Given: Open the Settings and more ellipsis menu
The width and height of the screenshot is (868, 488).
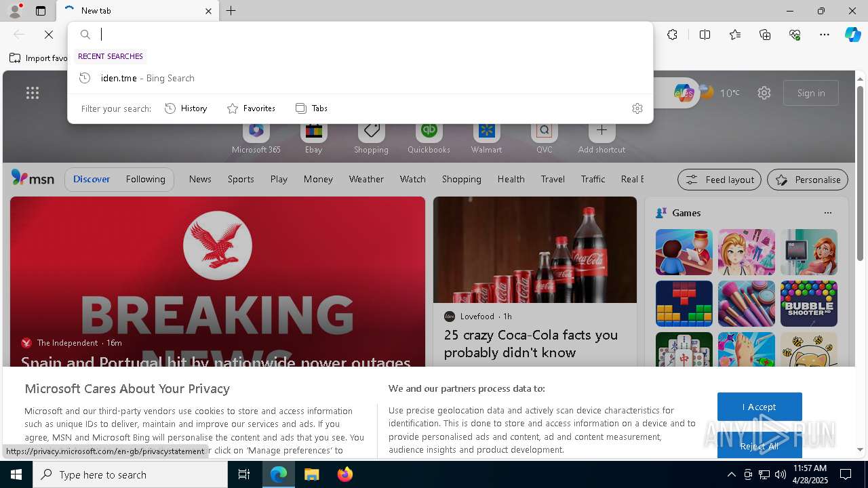Looking at the screenshot, I should (x=825, y=35).
